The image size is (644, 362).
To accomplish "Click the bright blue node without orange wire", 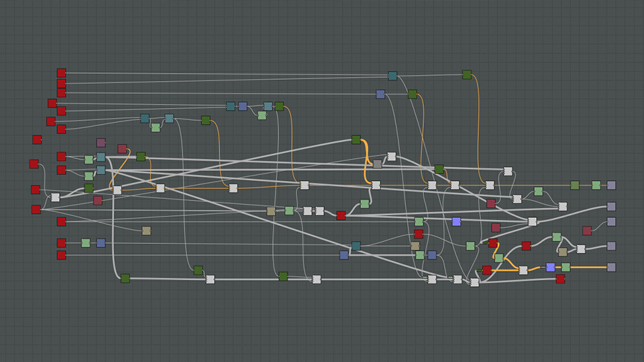I will [456, 222].
